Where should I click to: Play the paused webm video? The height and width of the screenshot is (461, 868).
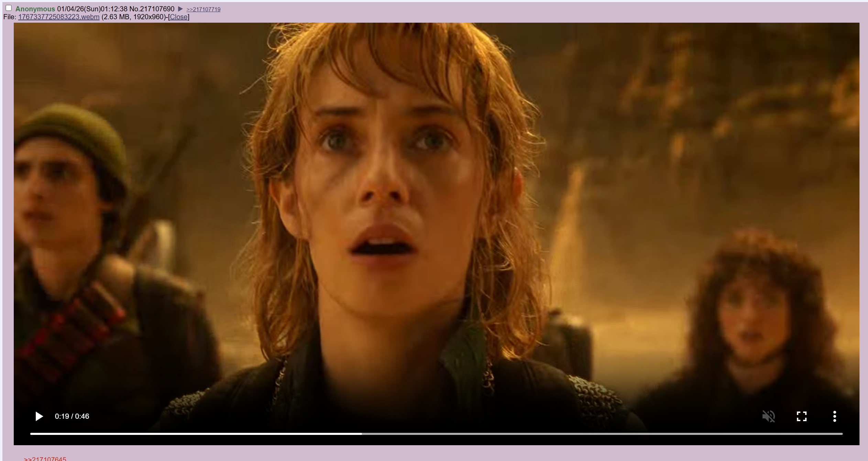point(39,416)
